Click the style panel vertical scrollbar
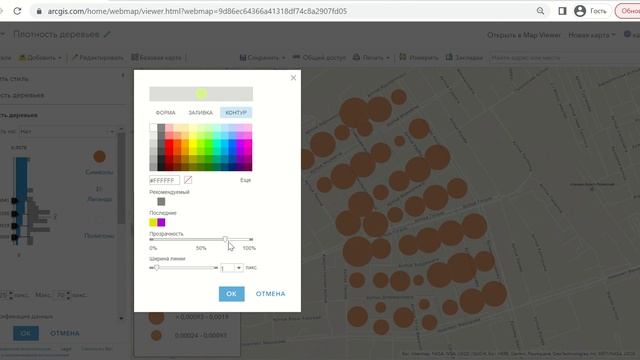 click(x=121, y=179)
